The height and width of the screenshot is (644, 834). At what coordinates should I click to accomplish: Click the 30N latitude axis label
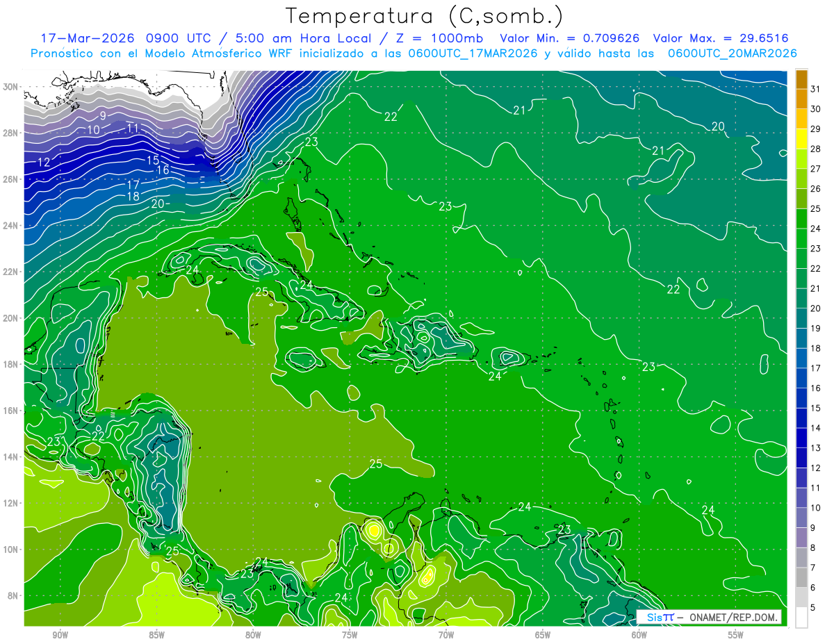12,87
